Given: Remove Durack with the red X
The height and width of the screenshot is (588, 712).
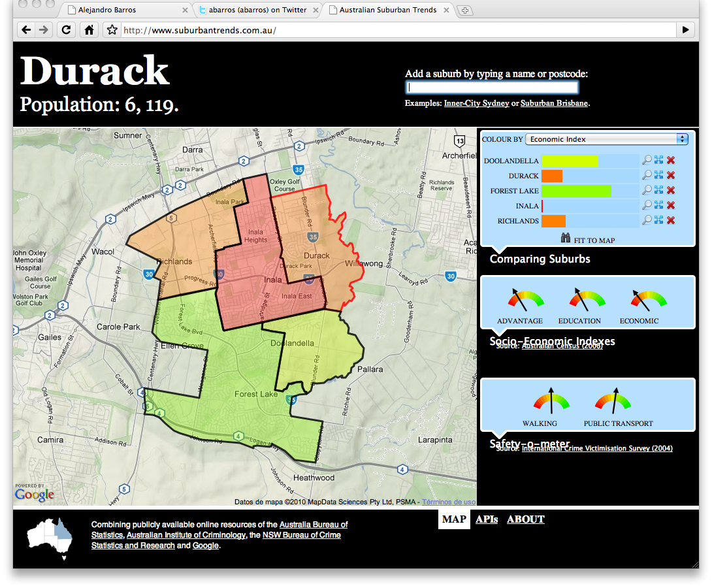Looking at the screenshot, I should [671, 175].
